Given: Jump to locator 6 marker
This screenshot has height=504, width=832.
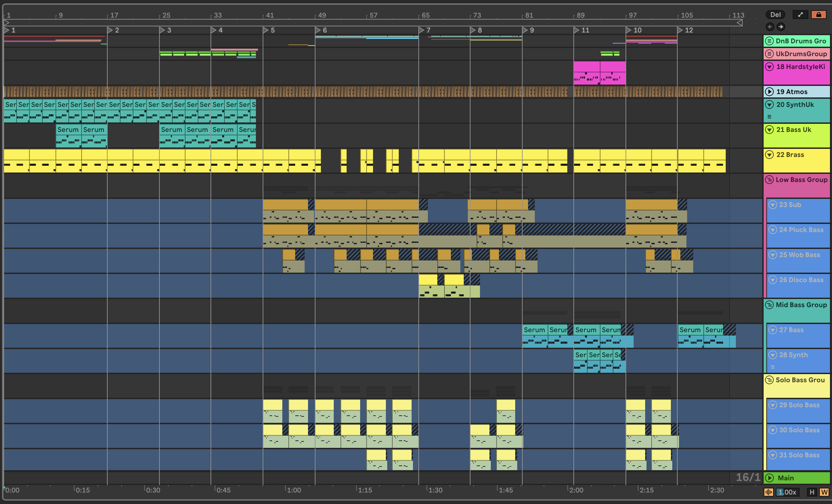Looking at the screenshot, I should (318, 30).
